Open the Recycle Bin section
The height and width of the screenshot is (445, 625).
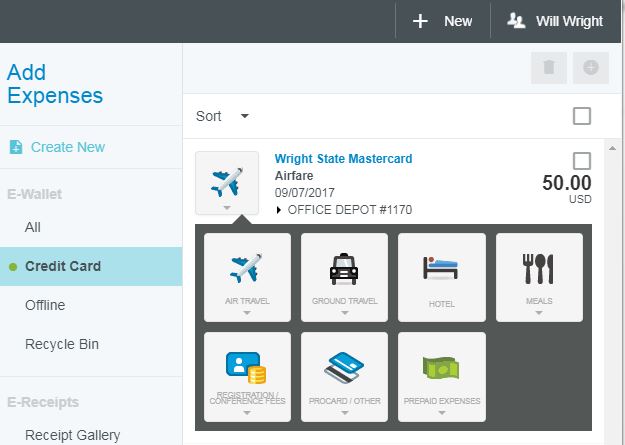[60, 344]
